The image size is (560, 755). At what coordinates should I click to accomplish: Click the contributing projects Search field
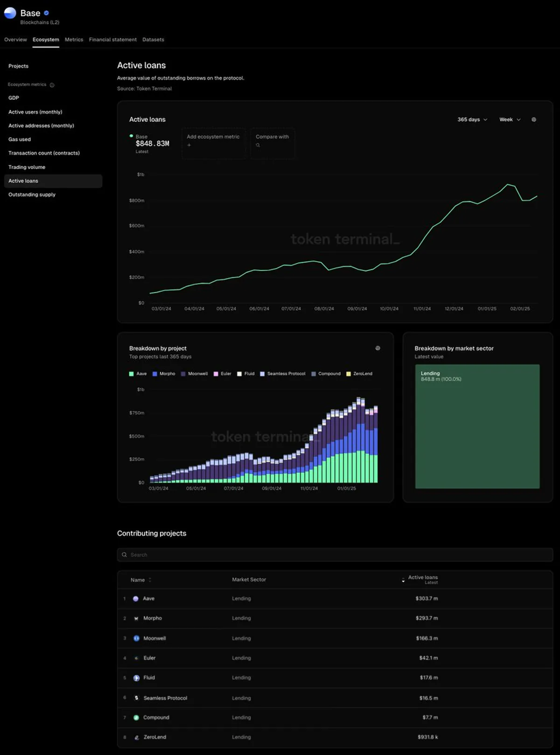[x=335, y=555]
